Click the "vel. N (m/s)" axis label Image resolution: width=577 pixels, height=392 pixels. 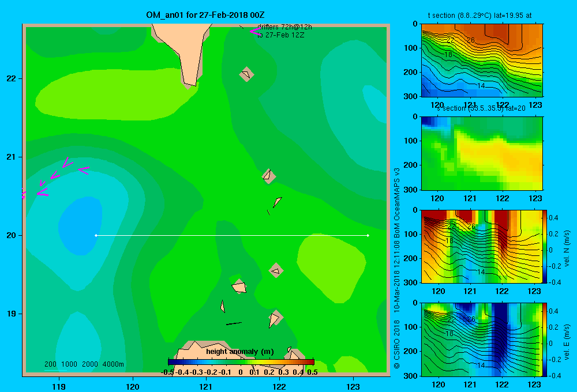(x=567, y=248)
